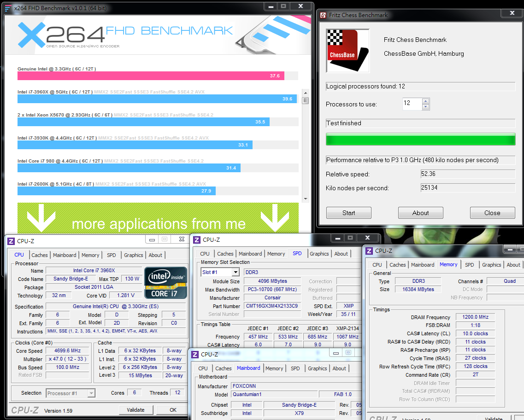Viewport: 524px width, 420px height.
Task: Click the Code Name value Sandy Bridge-E
Action: click(x=71, y=279)
